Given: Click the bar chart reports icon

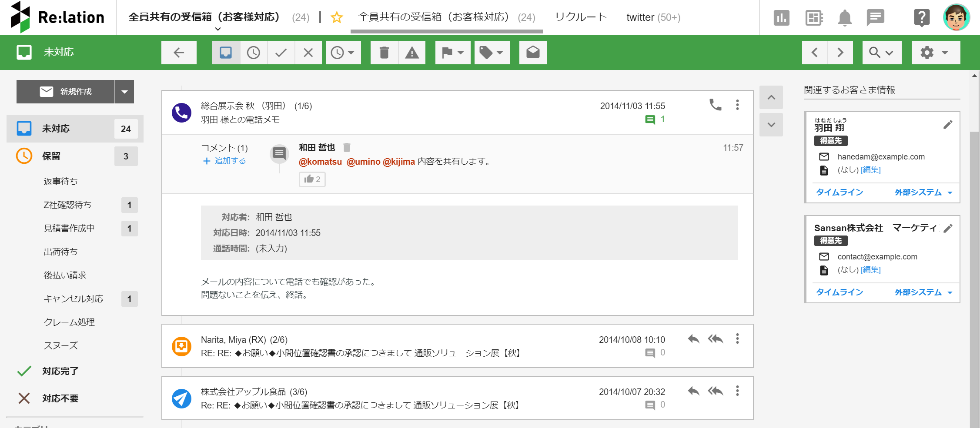Looking at the screenshot, I should pyautogui.click(x=781, y=18).
